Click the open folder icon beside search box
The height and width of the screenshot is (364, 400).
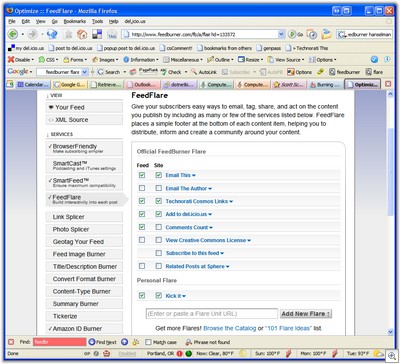click(x=326, y=34)
